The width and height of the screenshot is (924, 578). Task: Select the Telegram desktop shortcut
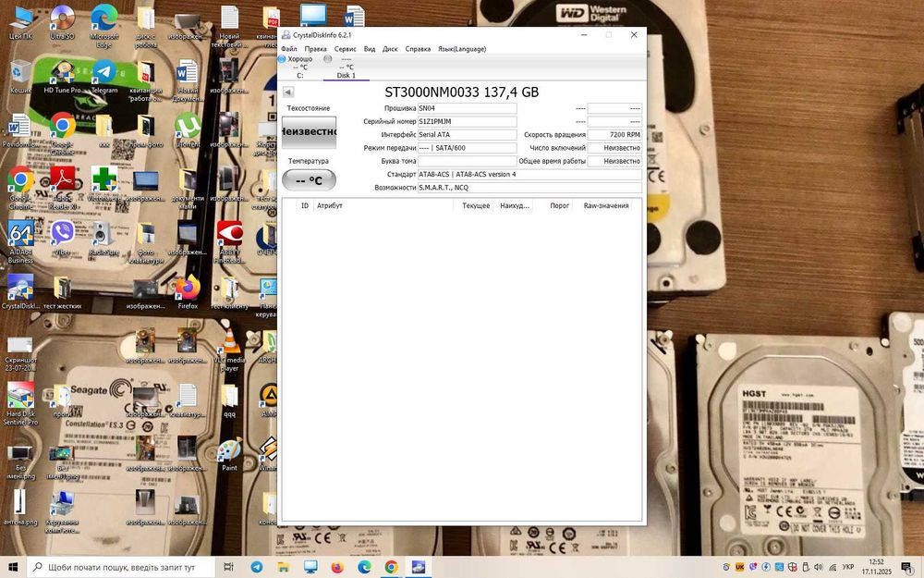click(104, 78)
